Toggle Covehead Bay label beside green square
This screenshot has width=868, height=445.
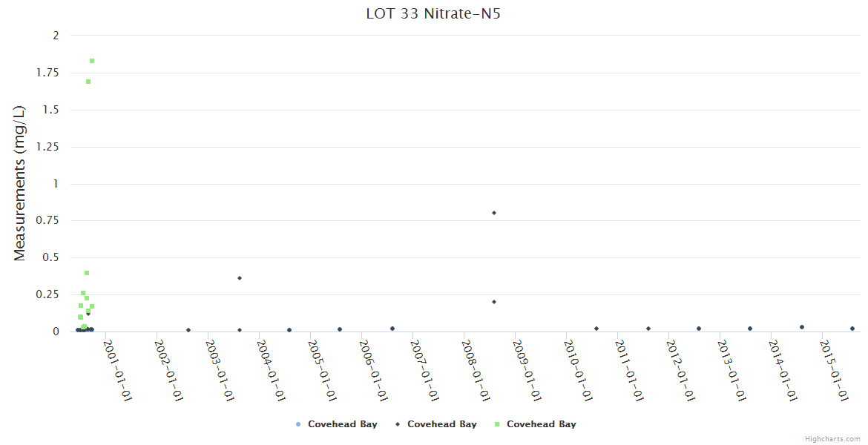point(541,424)
